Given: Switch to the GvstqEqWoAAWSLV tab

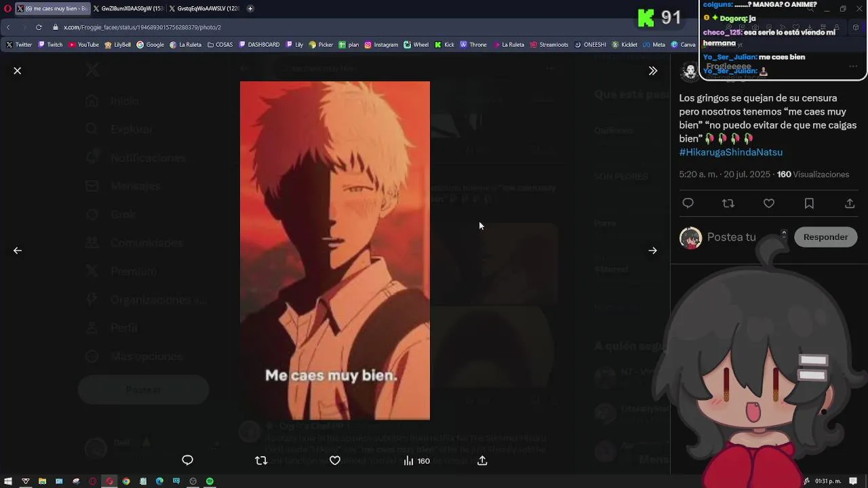Looking at the screenshot, I should (204, 9).
